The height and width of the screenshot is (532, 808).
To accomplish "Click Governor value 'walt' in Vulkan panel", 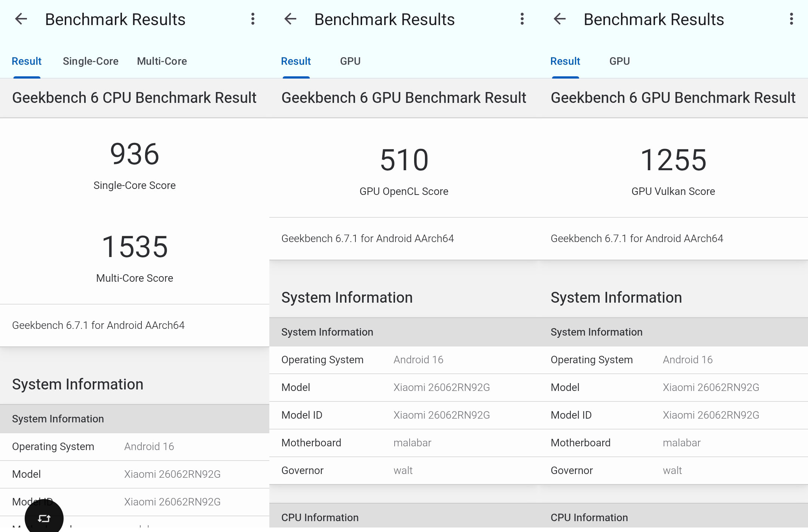I will click(x=673, y=470).
